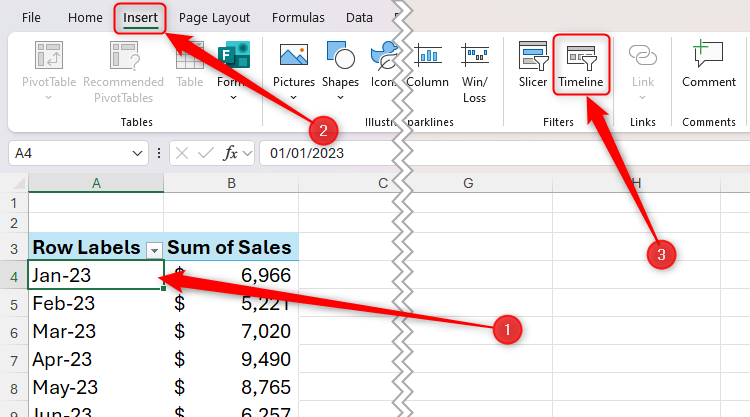Select row 7 header
Image resolution: width=750 pixels, height=417 pixels.
(x=13, y=359)
